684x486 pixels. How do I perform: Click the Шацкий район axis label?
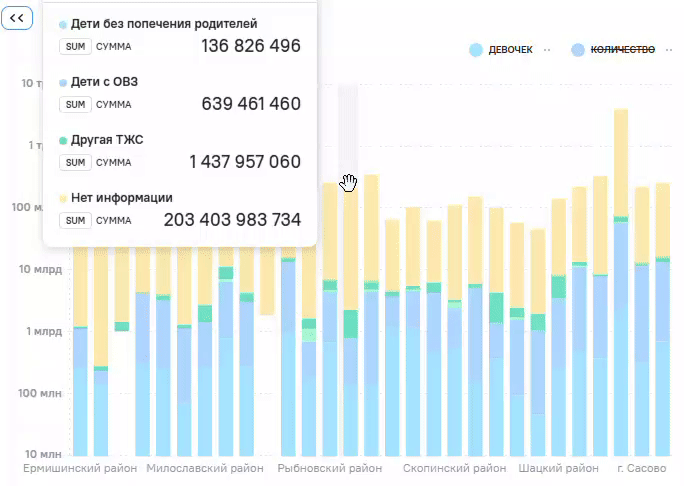click(558, 469)
